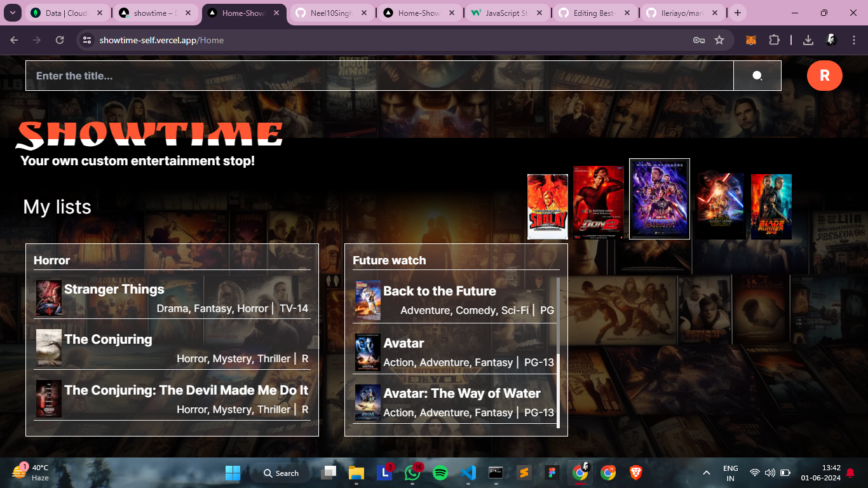View site information icon in address bar
Viewport: 868px width, 488px height.
click(88, 40)
